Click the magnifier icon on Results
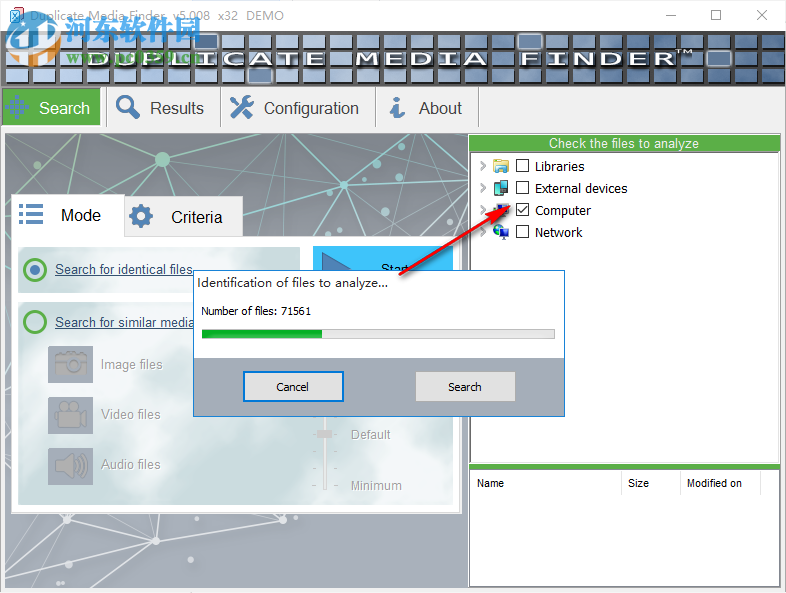The width and height of the screenshot is (786, 593). pyautogui.click(x=128, y=107)
